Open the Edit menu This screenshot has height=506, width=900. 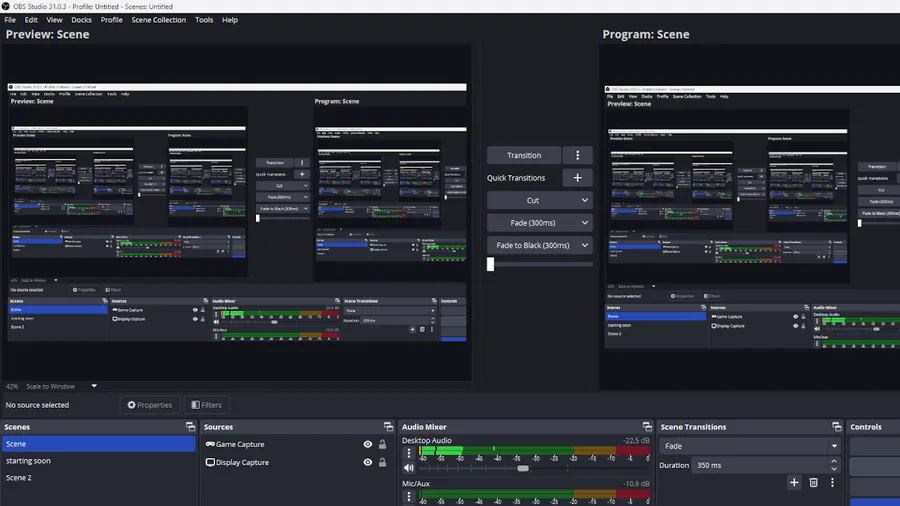(x=31, y=20)
